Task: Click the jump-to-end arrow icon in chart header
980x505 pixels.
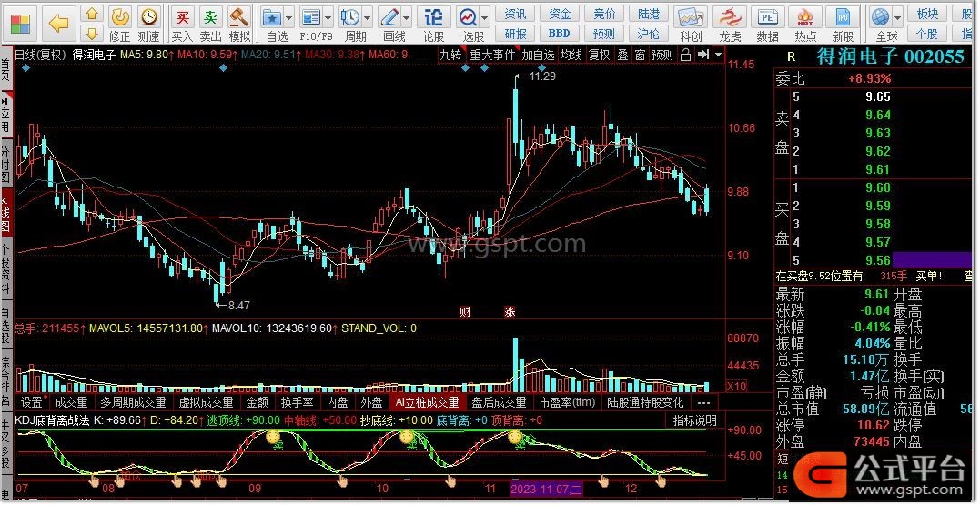Action: (703, 55)
